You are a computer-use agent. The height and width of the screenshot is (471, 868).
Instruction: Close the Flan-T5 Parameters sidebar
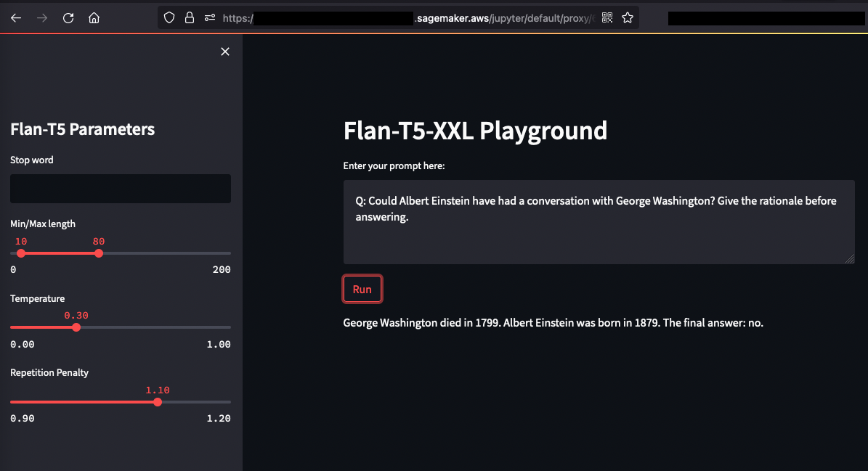pos(225,52)
